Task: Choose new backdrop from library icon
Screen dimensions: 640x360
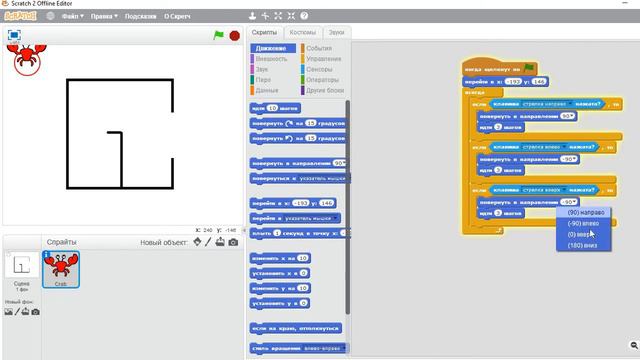Action: (x=9, y=312)
